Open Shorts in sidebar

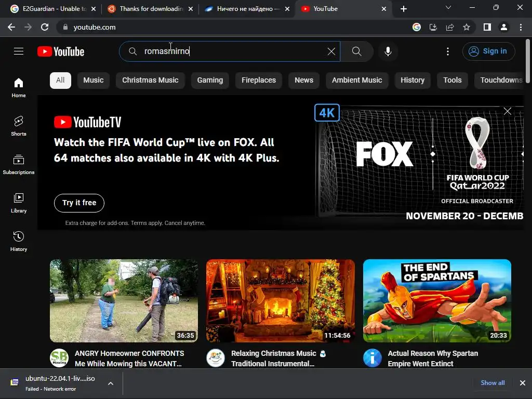click(19, 126)
